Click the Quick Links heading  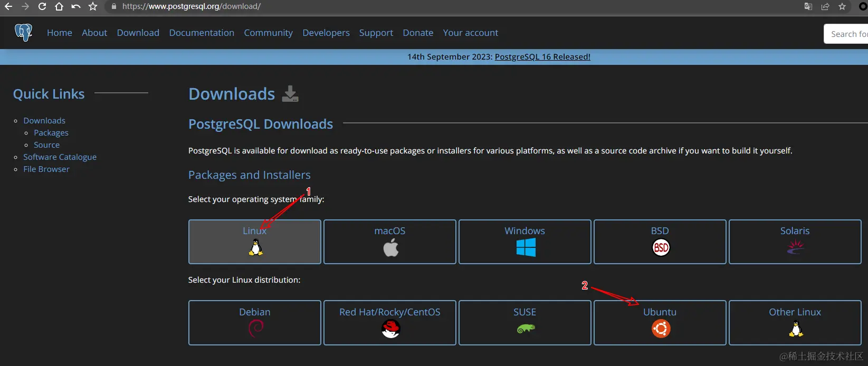(x=49, y=94)
